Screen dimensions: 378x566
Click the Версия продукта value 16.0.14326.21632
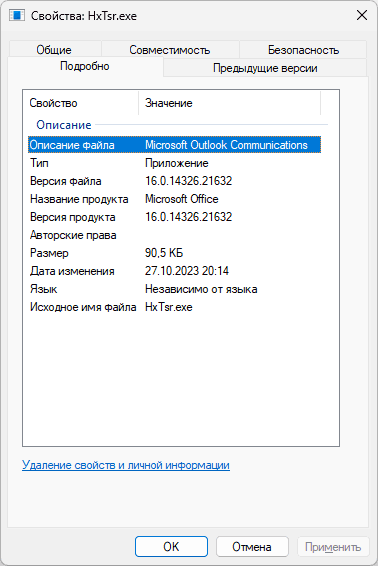(188, 217)
